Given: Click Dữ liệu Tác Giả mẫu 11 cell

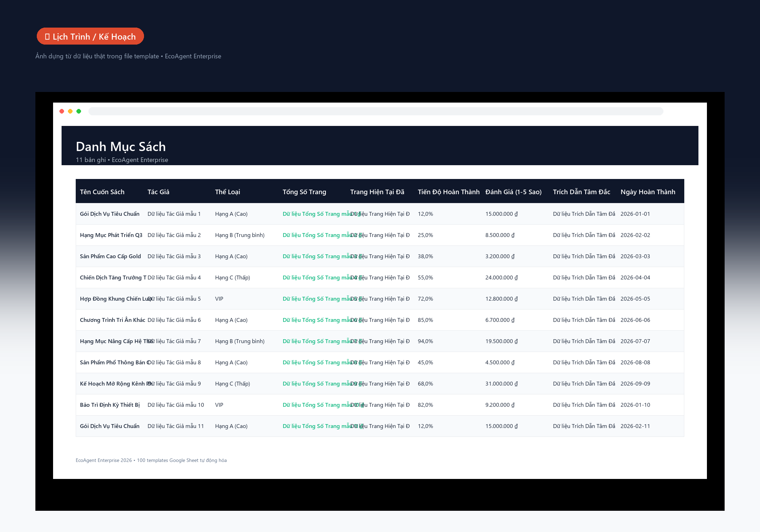Looking at the screenshot, I should pos(176,426).
